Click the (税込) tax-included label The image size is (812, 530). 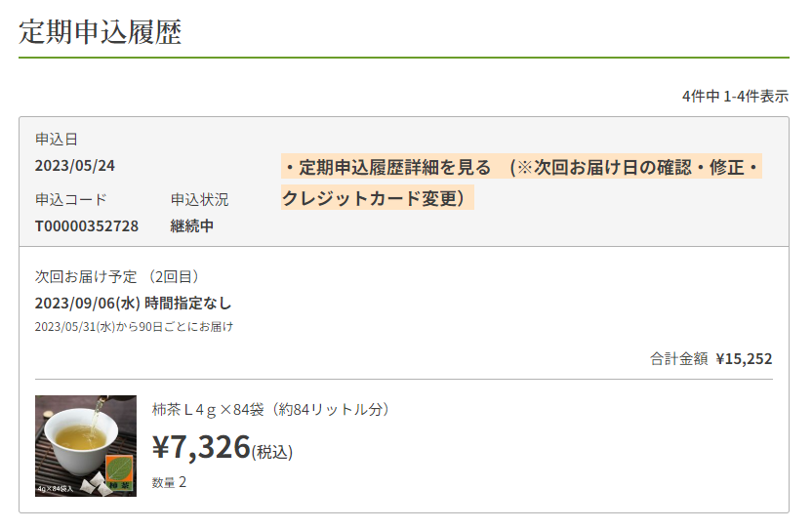[272, 452]
